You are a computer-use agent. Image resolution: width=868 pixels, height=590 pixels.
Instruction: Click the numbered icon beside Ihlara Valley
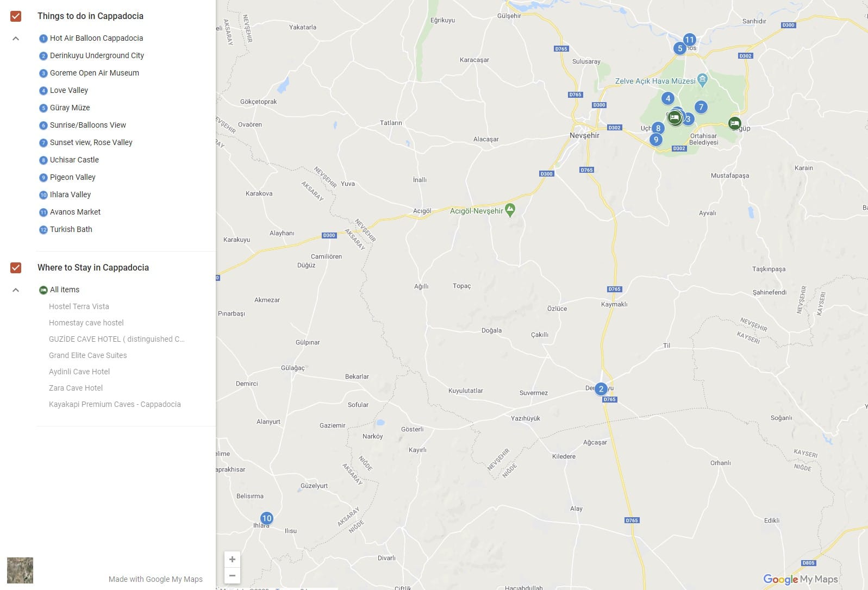(43, 195)
